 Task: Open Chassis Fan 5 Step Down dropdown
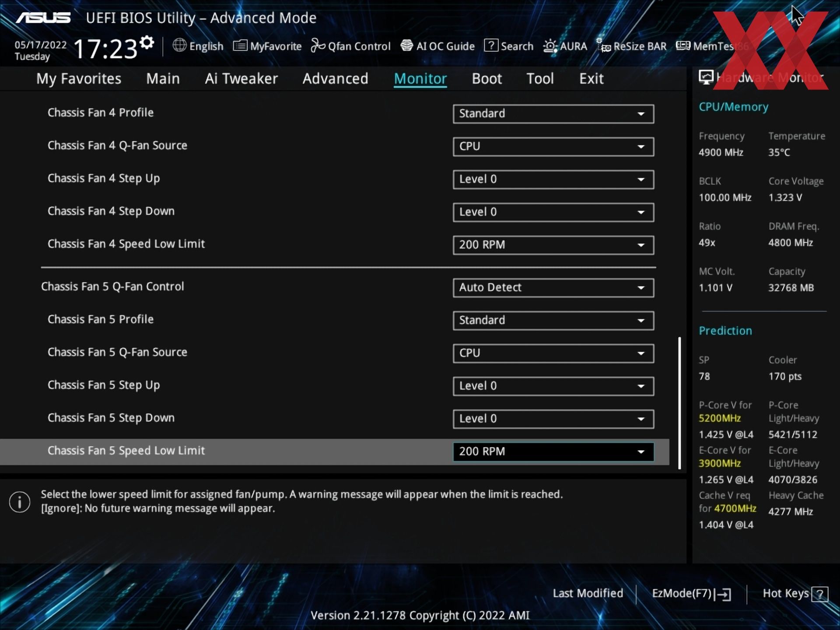coord(553,419)
